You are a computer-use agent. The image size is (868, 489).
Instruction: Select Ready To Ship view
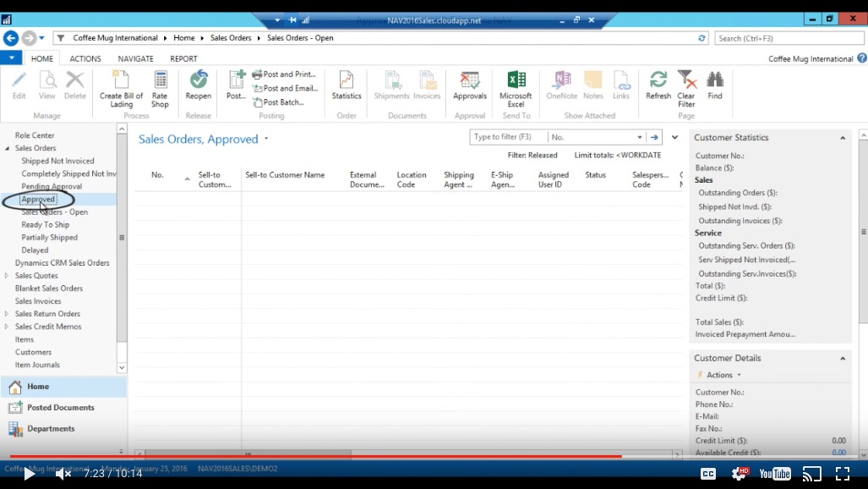tap(46, 224)
